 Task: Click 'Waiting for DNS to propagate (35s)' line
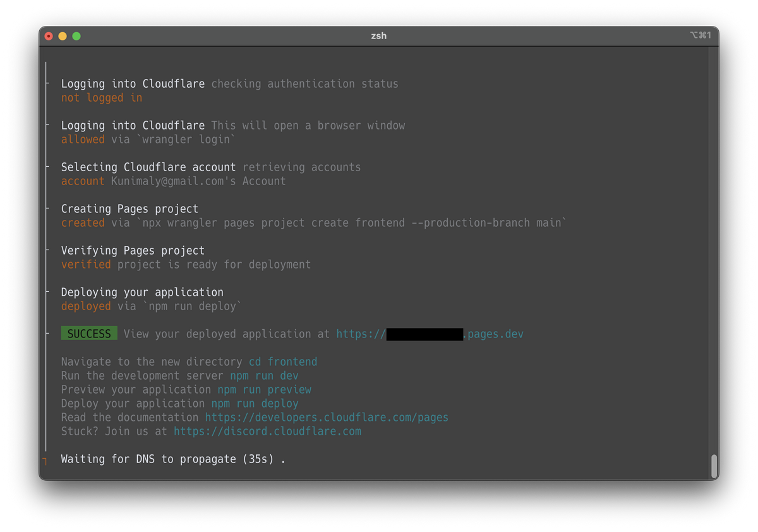coord(173,459)
